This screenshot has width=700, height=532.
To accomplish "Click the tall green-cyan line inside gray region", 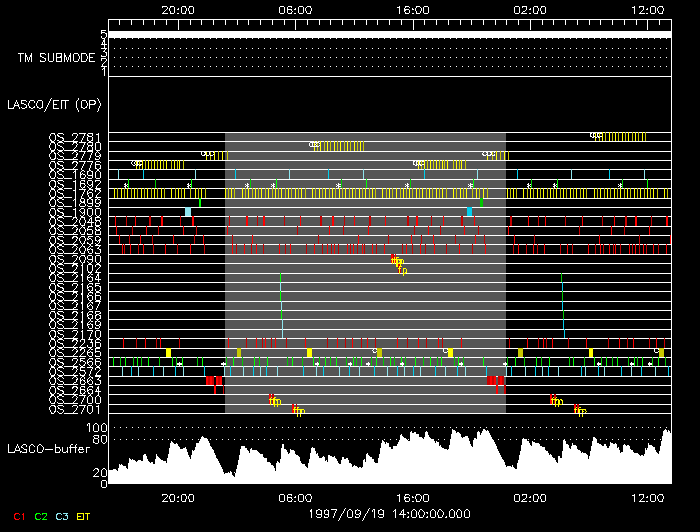I will [281, 305].
